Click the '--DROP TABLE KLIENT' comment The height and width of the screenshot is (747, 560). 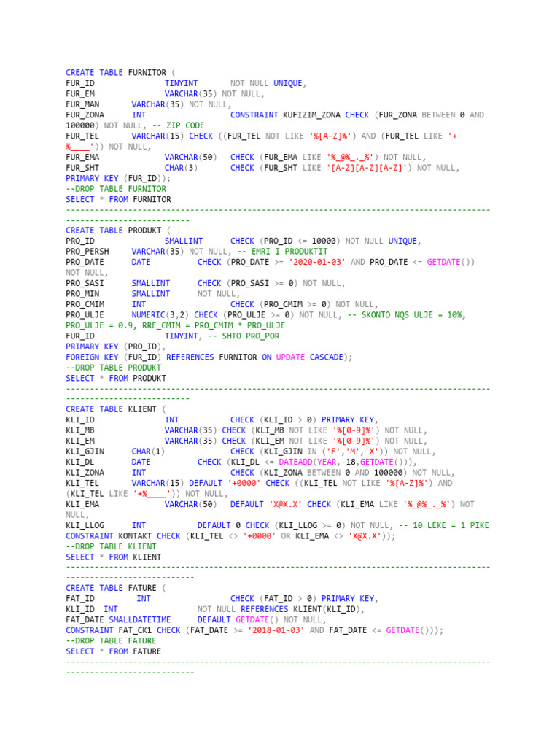(111, 546)
